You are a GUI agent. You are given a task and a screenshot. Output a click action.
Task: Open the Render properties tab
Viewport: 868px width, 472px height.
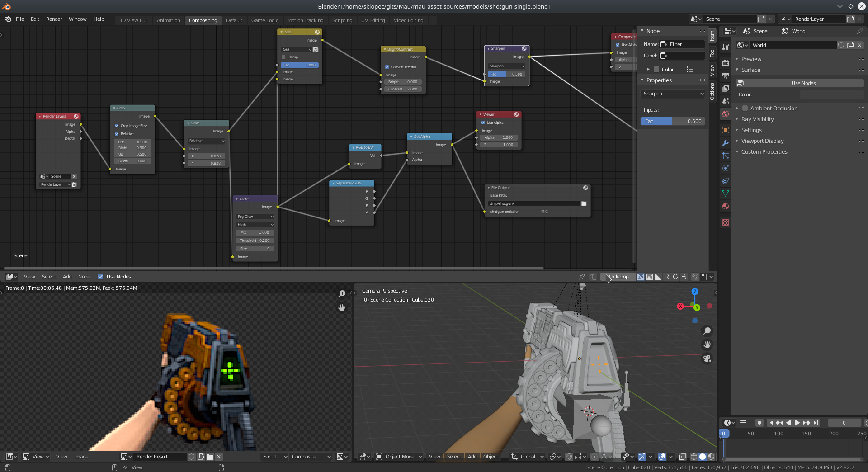[726, 63]
